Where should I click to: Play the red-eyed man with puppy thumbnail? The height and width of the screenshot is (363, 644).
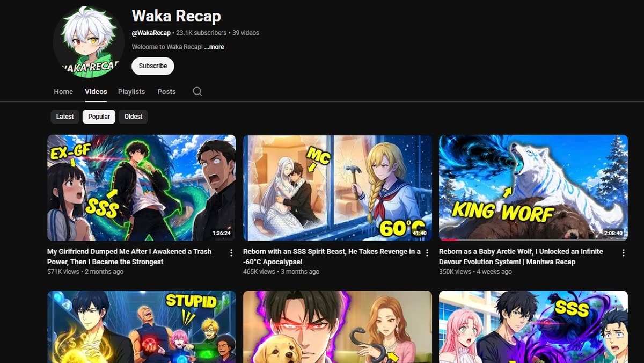(338, 326)
